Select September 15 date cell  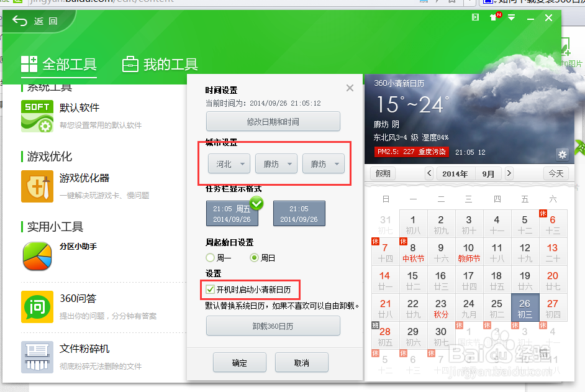(413, 280)
